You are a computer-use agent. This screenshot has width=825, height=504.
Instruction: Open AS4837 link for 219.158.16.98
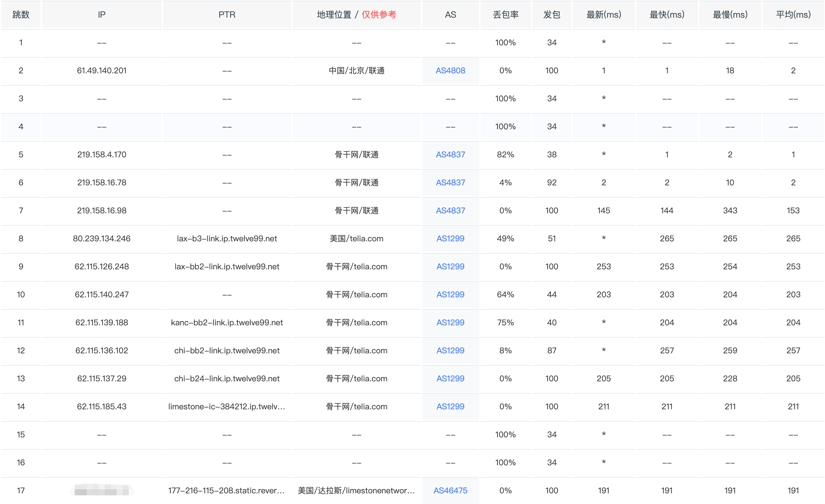click(x=450, y=211)
